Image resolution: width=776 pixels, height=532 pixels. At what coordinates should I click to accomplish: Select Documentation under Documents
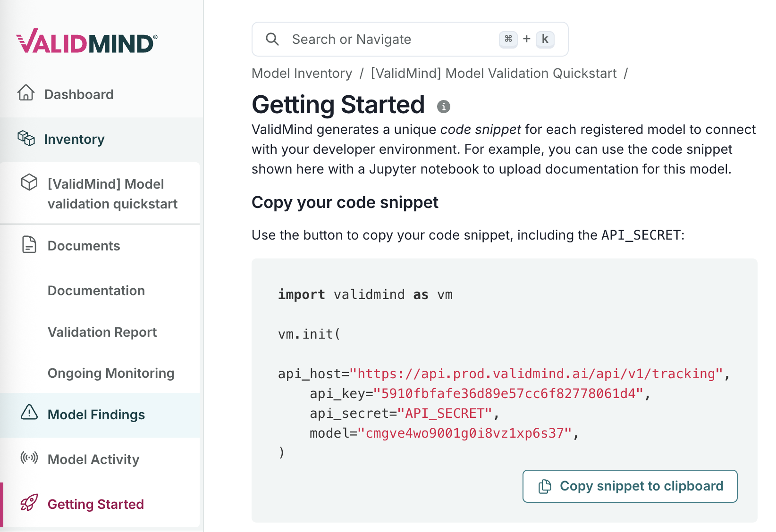pos(96,291)
